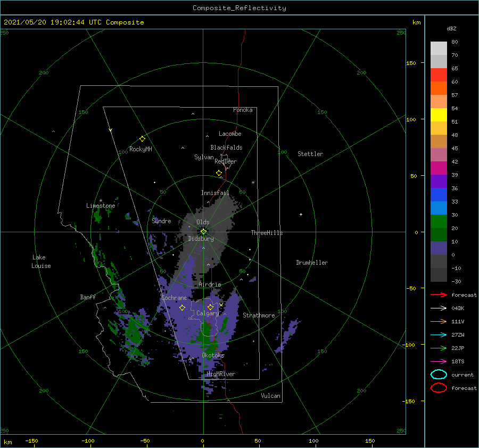Click the Composite_Reflectivity title
The image size is (479, 448).
point(240,7)
